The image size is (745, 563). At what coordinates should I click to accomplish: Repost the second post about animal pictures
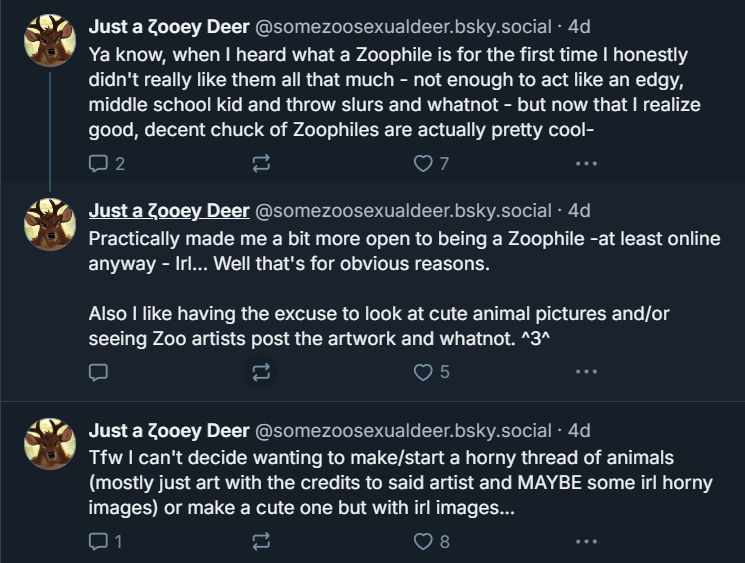262,372
